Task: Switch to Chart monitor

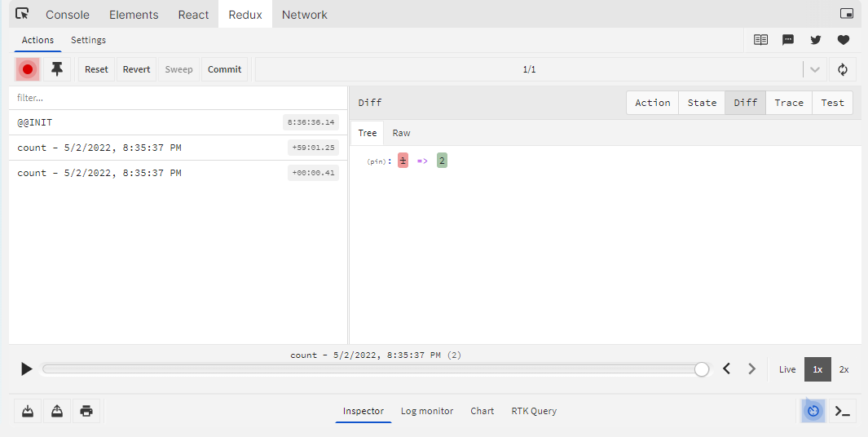Action: tap(482, 411)
